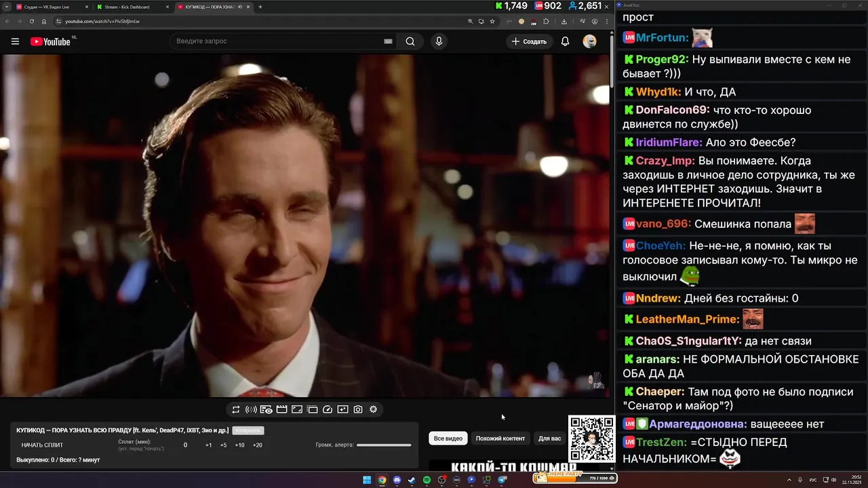The width and height of the screenshot is (868, 488).
Task: Open the browser extensions puzzle icon
Action: 546,21
